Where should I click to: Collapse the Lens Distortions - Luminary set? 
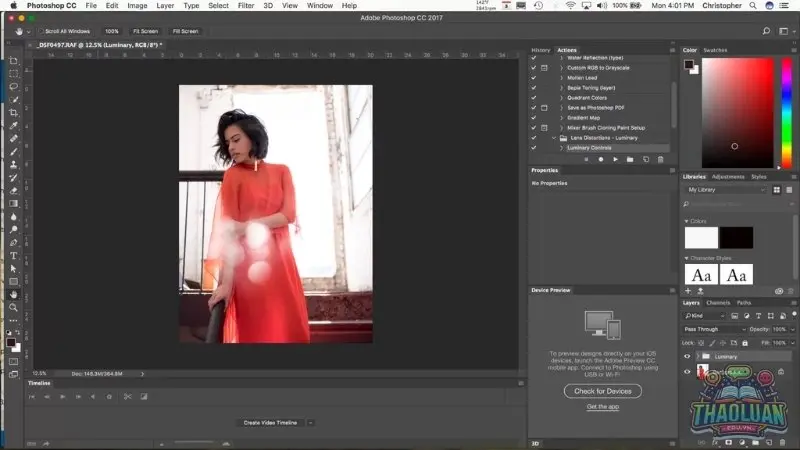pyautogui.click(x=554, y=138)
